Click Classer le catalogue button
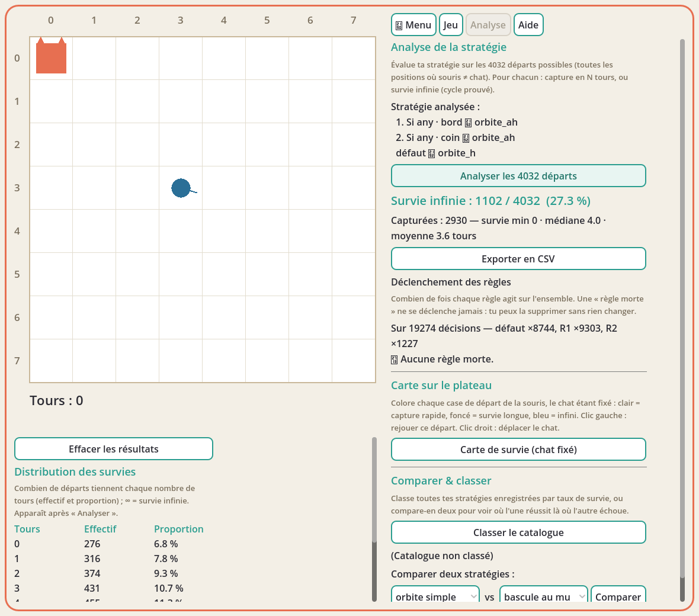This screenshot has height=616, width=699. coord(518,532)
